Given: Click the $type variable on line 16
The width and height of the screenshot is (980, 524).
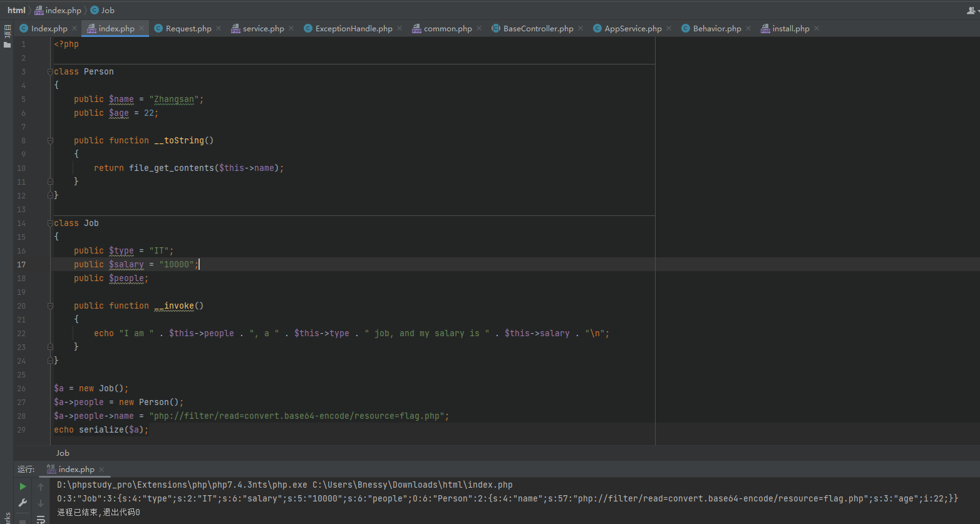Looking at the screenshot, I should [121, 250].
